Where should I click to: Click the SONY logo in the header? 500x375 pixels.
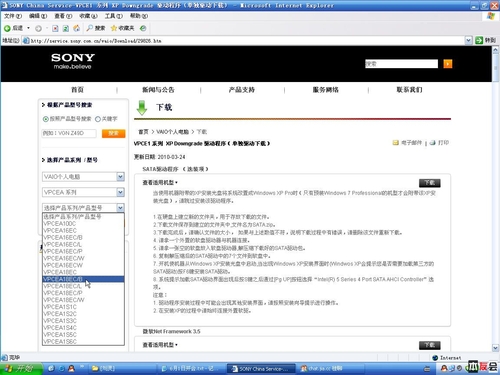pos(73,57)
